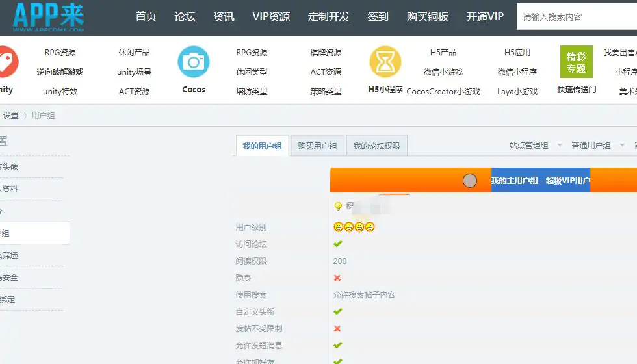637x364 pixels.
Task: Click the red Unity tag icon
Action: pos(8,62)
